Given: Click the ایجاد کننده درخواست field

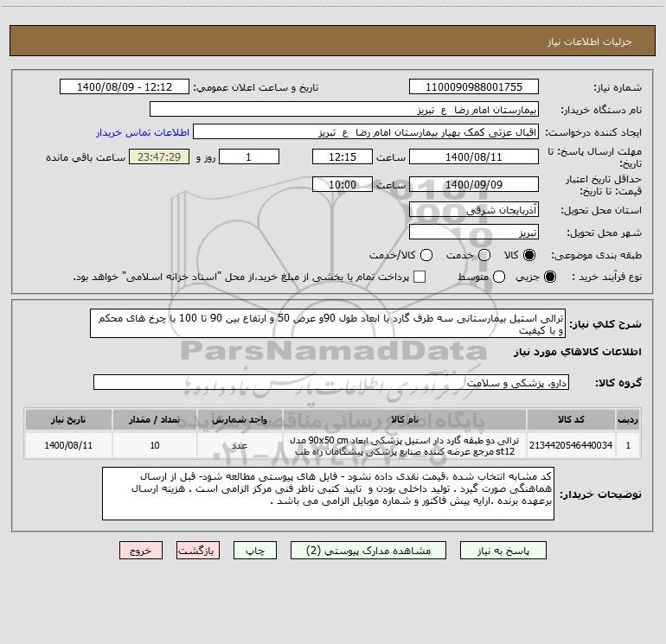Looking at the screenshot, I should click(366, 131).
